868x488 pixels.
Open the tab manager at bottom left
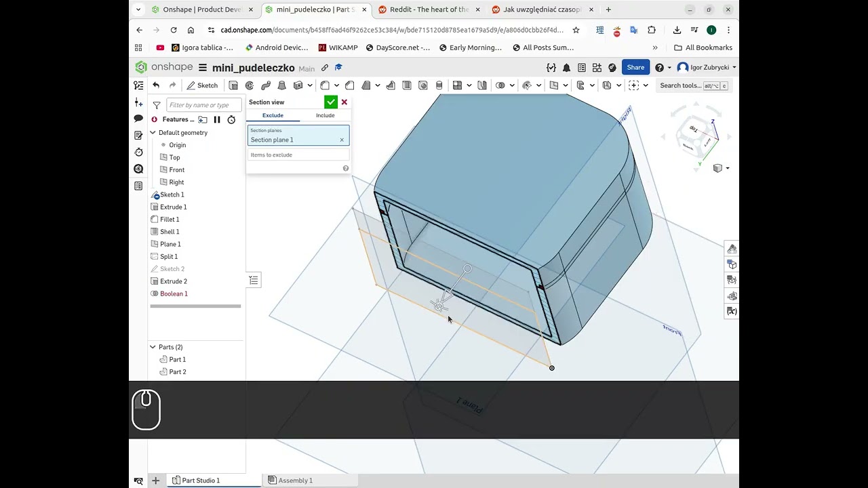138,481
